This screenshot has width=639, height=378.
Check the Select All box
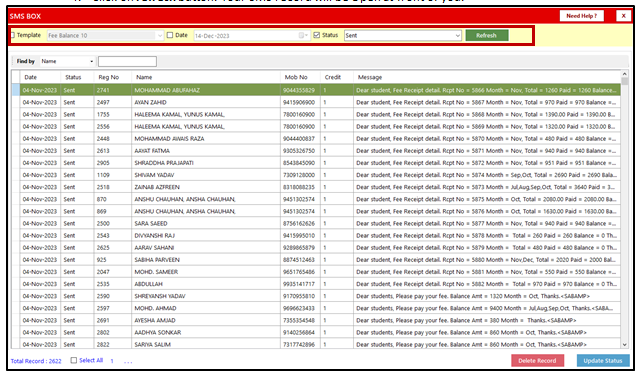(x=74, y=360)
